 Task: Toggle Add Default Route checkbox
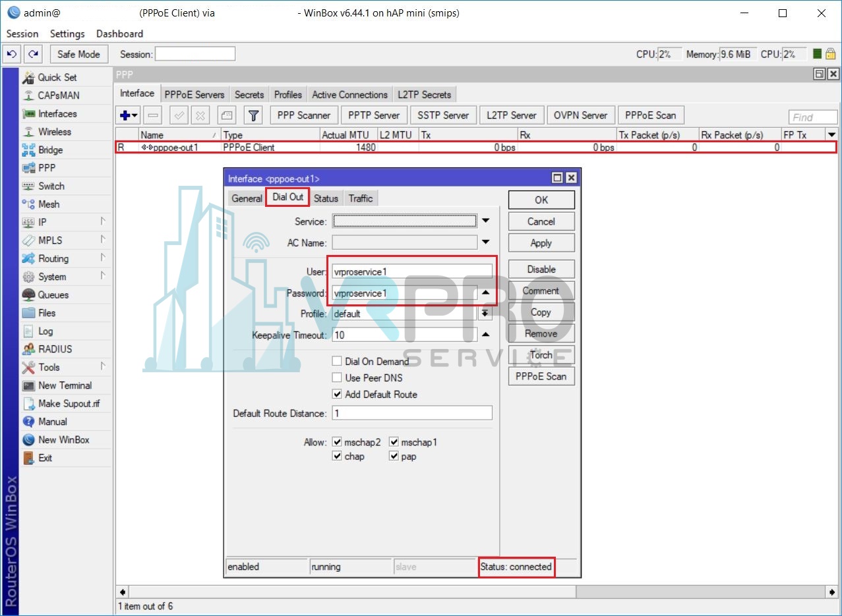pos(337,394)
